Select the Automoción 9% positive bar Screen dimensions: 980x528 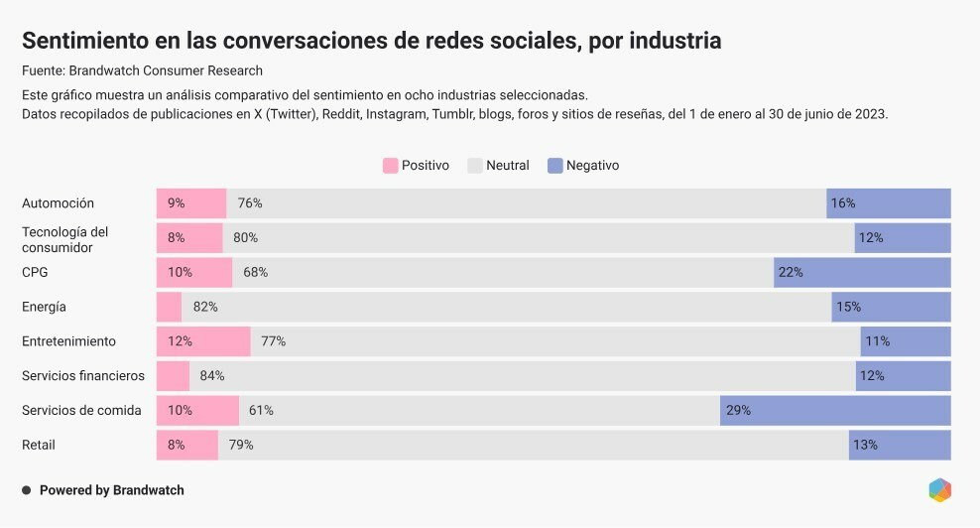pos(191,203)
